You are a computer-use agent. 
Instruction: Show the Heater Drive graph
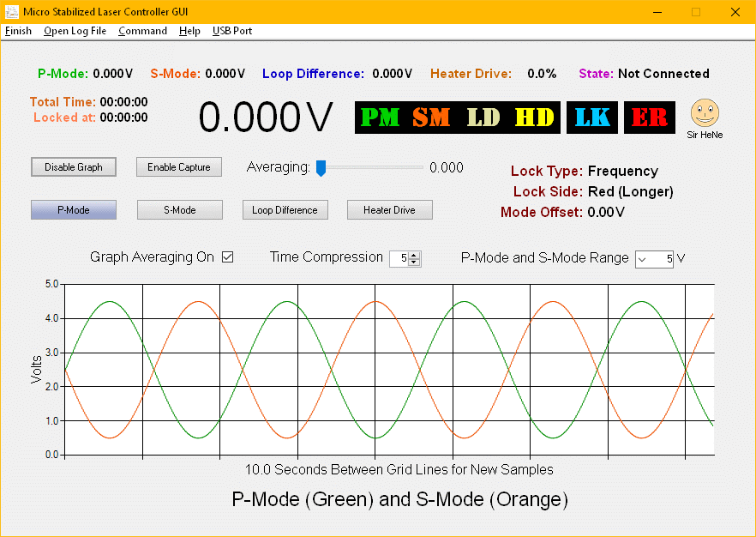[389, 210]
